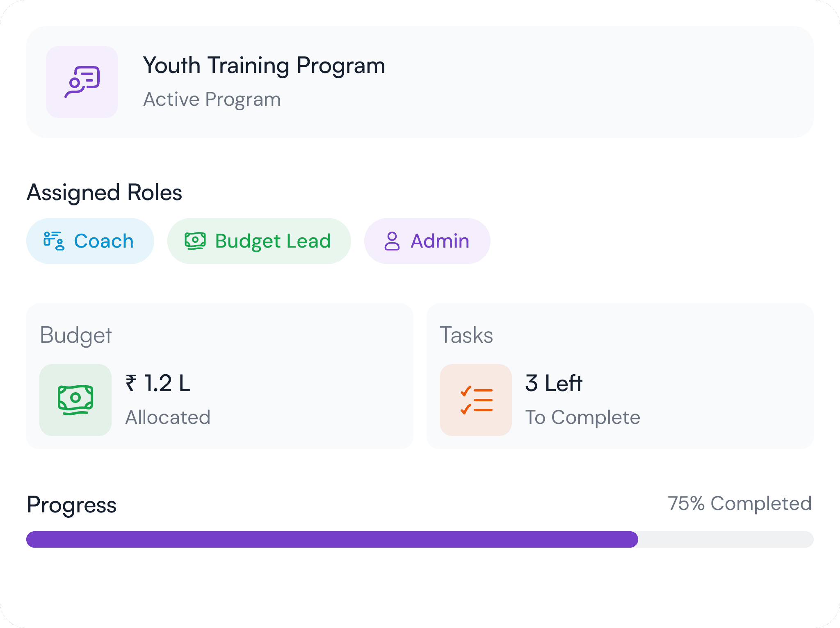Click the Admin person icon
This screenshot has height=628, width=840.
point(392,241)
